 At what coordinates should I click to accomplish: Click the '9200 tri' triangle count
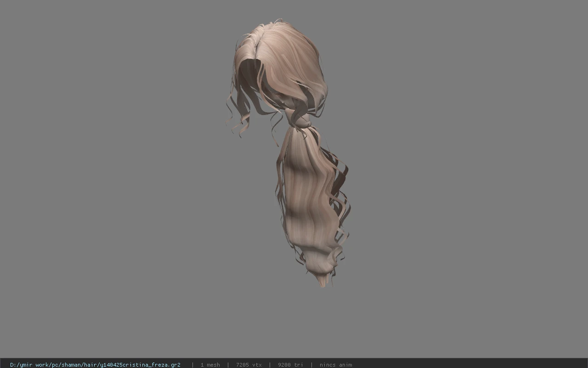[x=290, y=365]
